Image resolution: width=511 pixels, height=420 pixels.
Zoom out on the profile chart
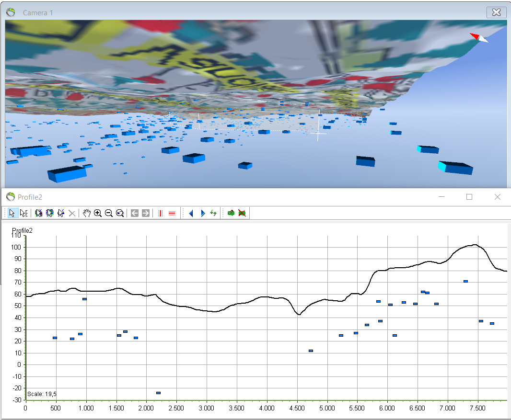pos(109,213)
